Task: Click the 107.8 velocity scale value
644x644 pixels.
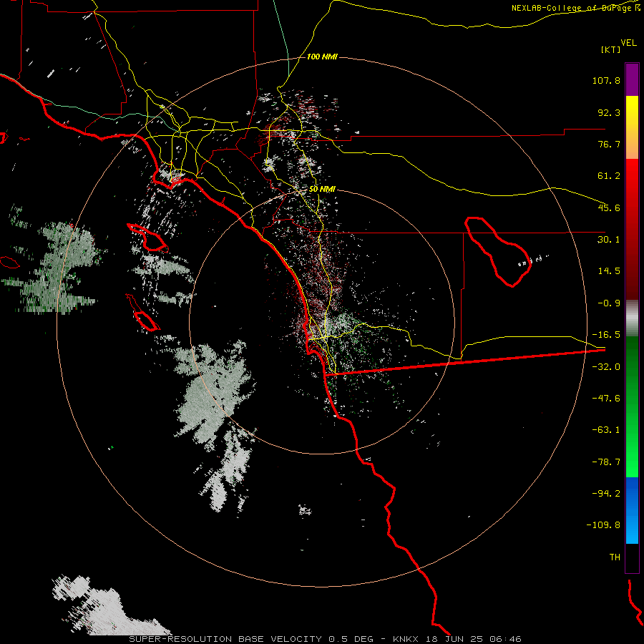Action: (x=606, y=80)
